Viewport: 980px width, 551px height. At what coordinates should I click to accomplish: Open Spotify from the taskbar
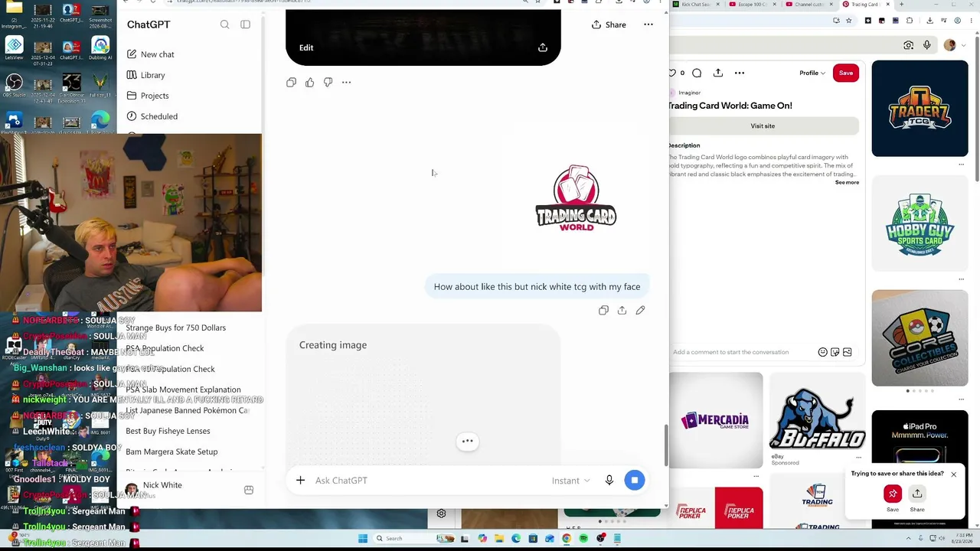click(583, 539)
